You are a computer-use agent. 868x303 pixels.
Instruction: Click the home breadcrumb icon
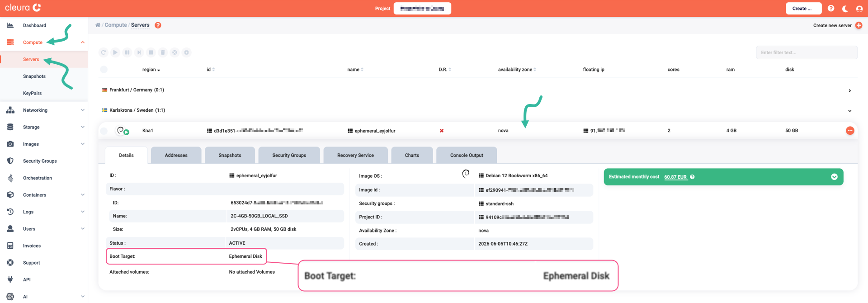tap(98, 25)
